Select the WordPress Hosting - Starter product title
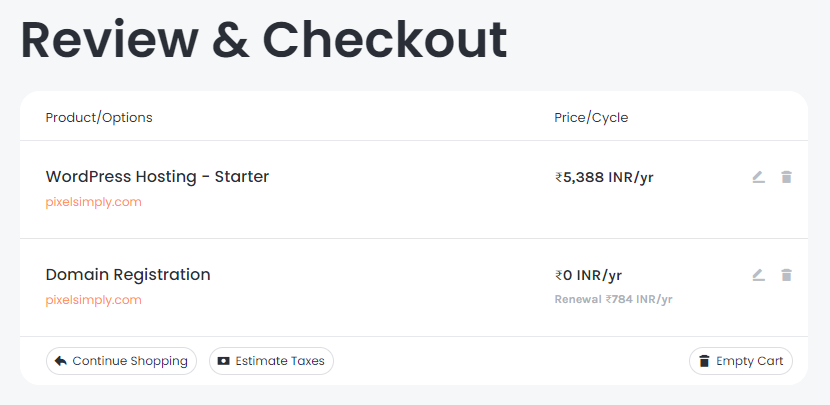This screenshot has width=830, height=405. pyautogui.click(x=157, y=176)
